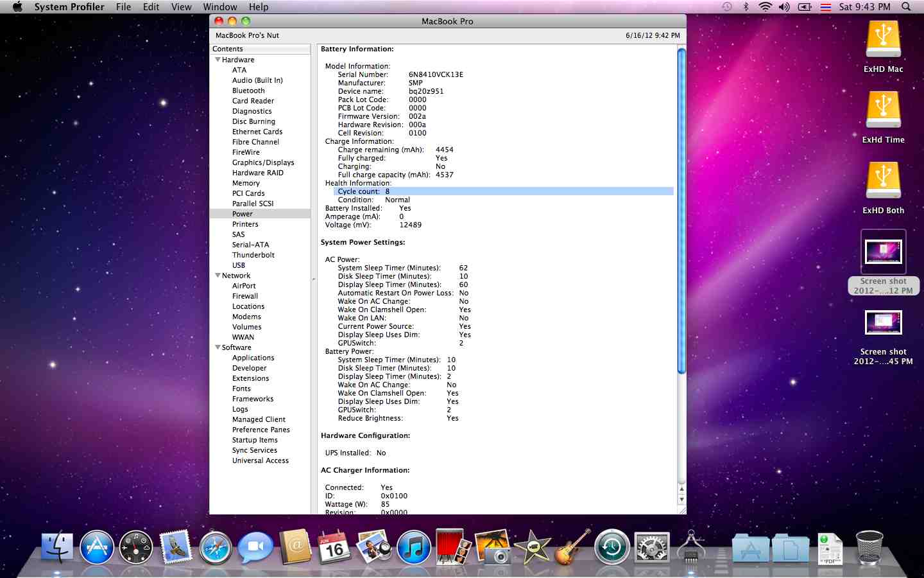924x578 pixels.
Task: Open the Trash in the Dock
Action: [x=869, y=548]
